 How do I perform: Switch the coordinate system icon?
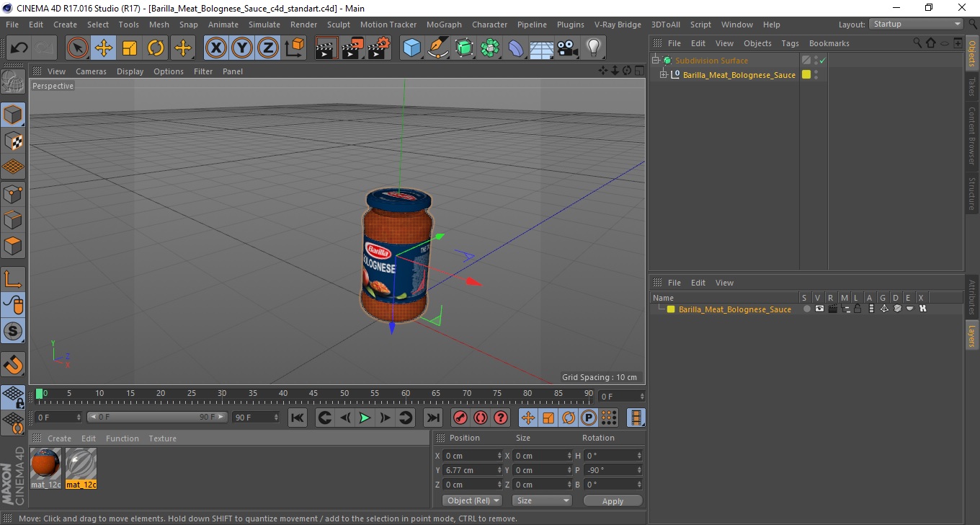point(295,48)
